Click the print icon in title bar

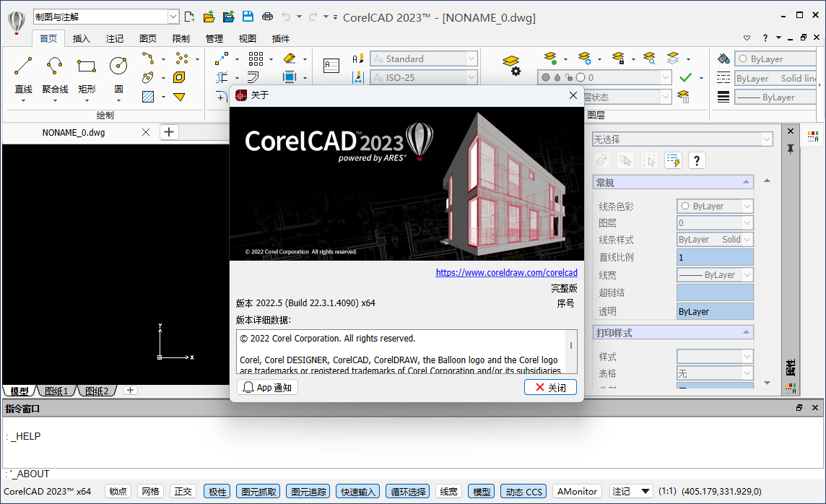click(x=268, y=17)
